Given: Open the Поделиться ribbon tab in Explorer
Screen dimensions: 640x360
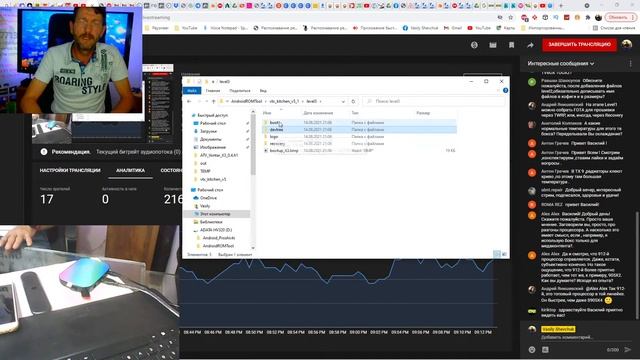Looking at the screenshot, I should tap(240, 91).
